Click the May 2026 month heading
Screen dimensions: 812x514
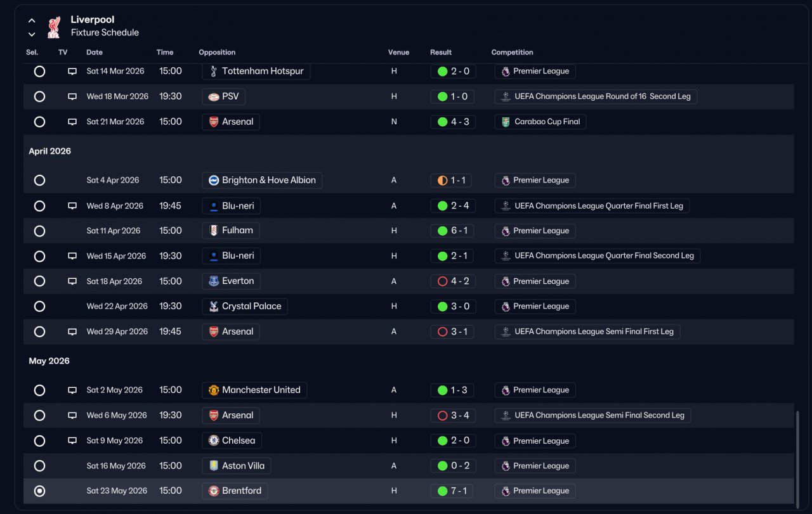(49, 361)
